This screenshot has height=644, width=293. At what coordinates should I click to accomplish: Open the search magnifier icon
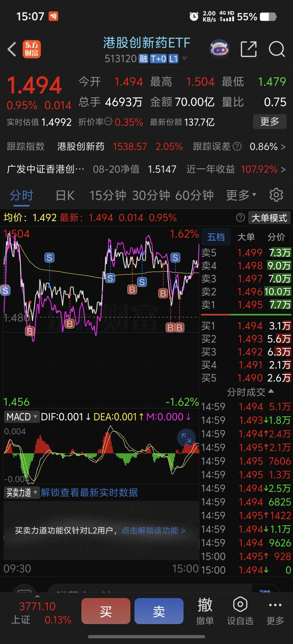coord(277,49)
